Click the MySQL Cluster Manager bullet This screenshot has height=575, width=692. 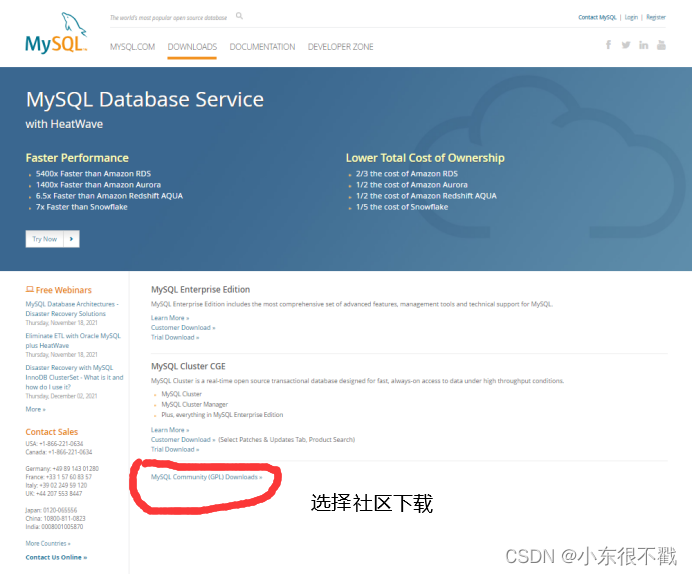tap(195, 404)
